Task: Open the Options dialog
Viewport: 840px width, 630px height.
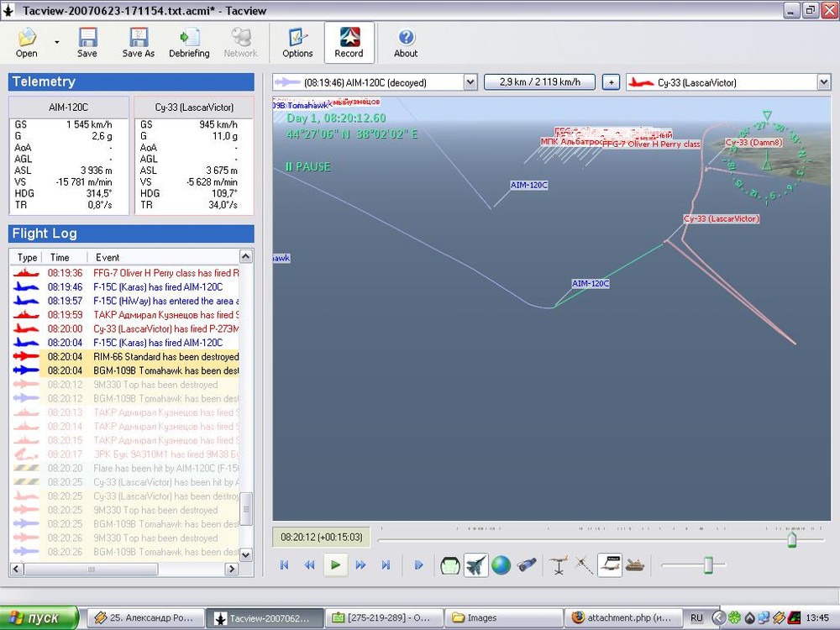Action: pyautogui.click(x=297, y=43)
